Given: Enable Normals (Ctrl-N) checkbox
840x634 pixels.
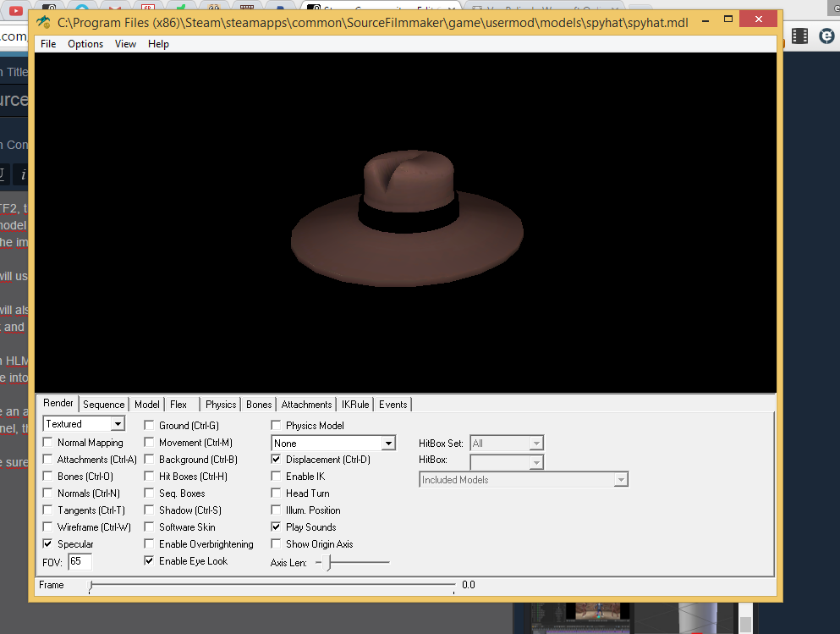Looking at the screenshot, I should pos(47,493).
